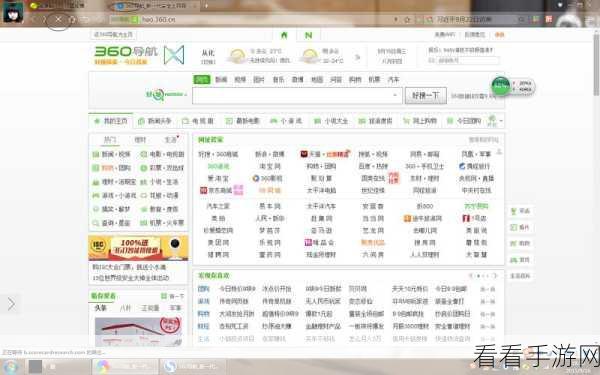Open the 新闻·视频 category icon

96,155
